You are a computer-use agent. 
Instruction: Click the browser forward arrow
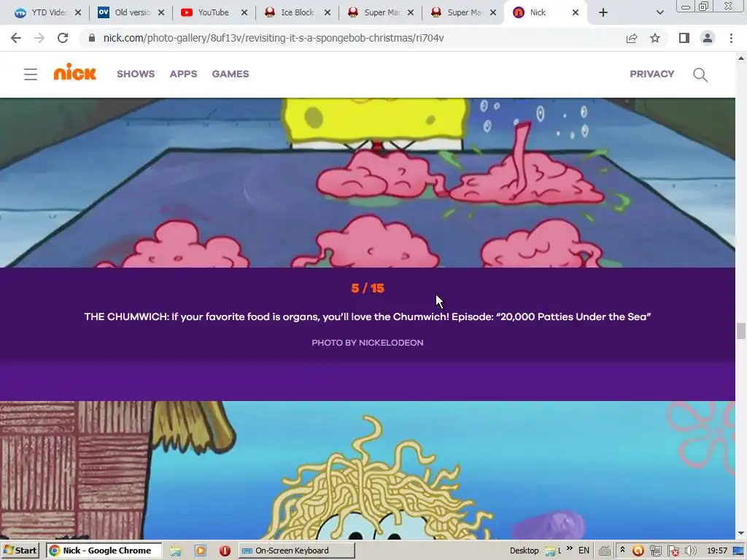[x=39, y=38]
